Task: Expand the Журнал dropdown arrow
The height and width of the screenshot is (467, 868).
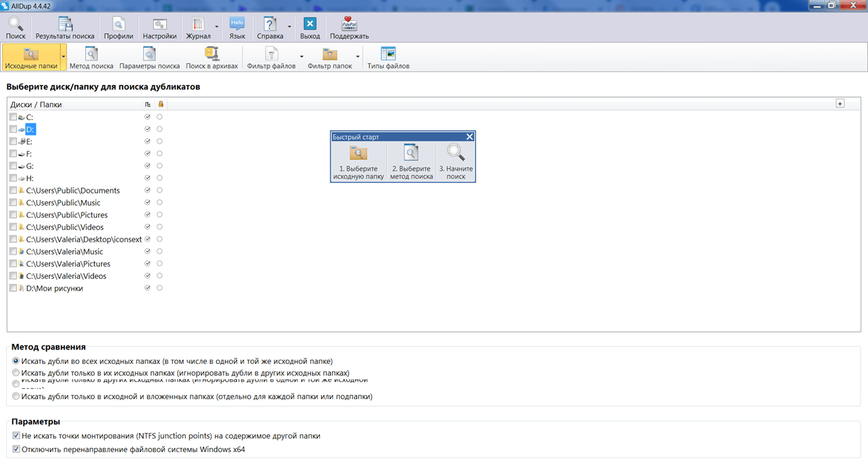Action: pos(217,28)
